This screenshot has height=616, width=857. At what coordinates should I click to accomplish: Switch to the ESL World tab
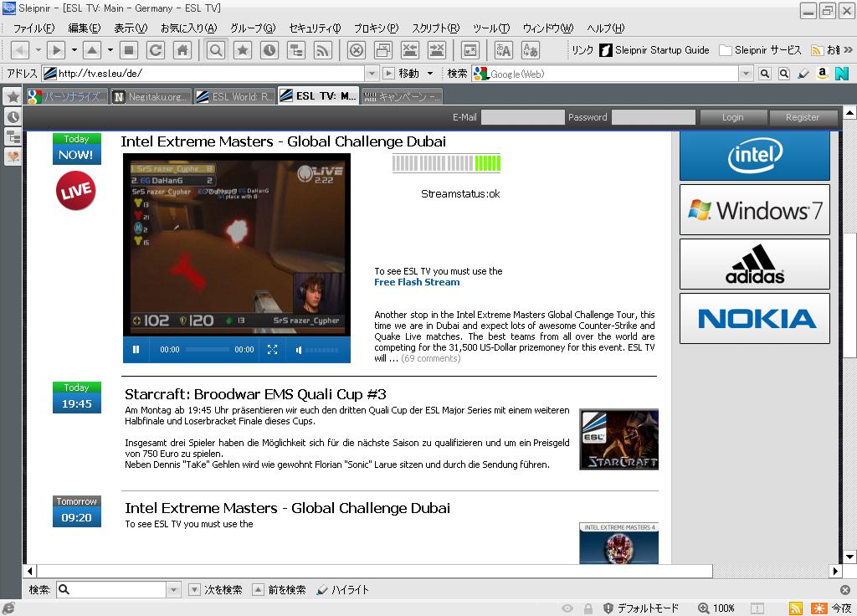click(234, 97)
